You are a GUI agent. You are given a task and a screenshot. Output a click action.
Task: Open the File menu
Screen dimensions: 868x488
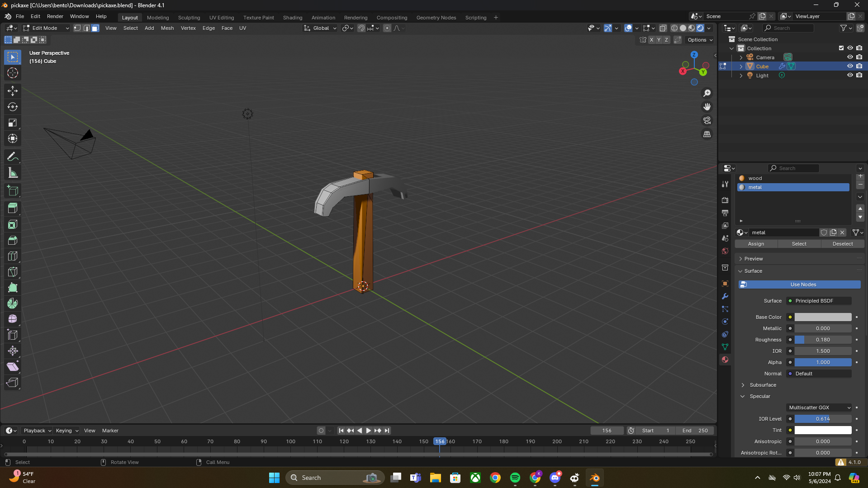[20, 16]
